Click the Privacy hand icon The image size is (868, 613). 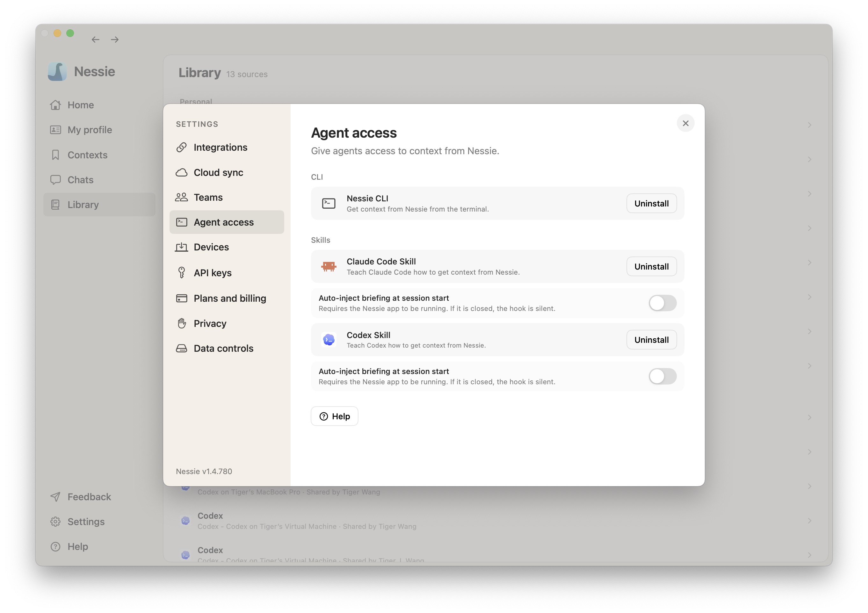tap(181, 323)
